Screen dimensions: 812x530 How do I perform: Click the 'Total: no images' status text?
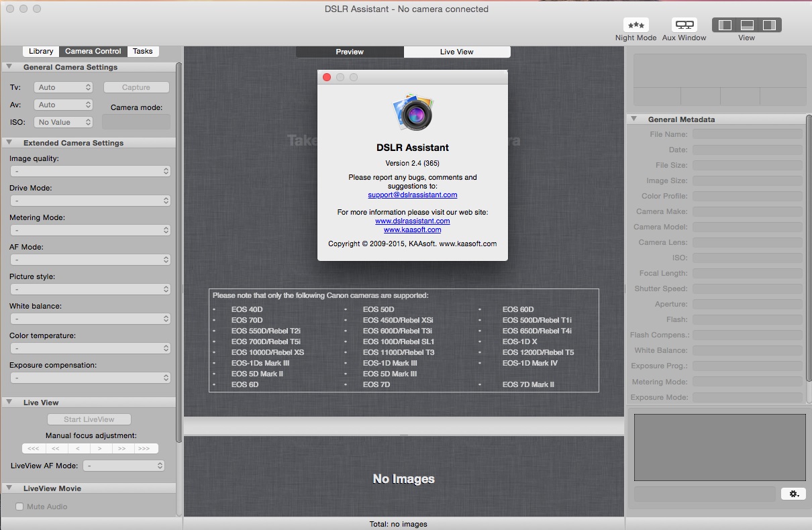tap(398, 524)
